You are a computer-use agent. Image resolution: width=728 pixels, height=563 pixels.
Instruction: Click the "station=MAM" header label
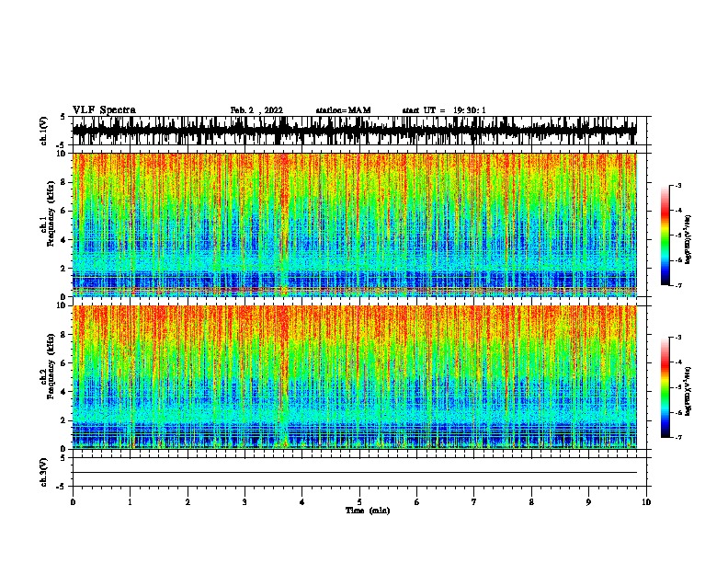pos(343,110)
